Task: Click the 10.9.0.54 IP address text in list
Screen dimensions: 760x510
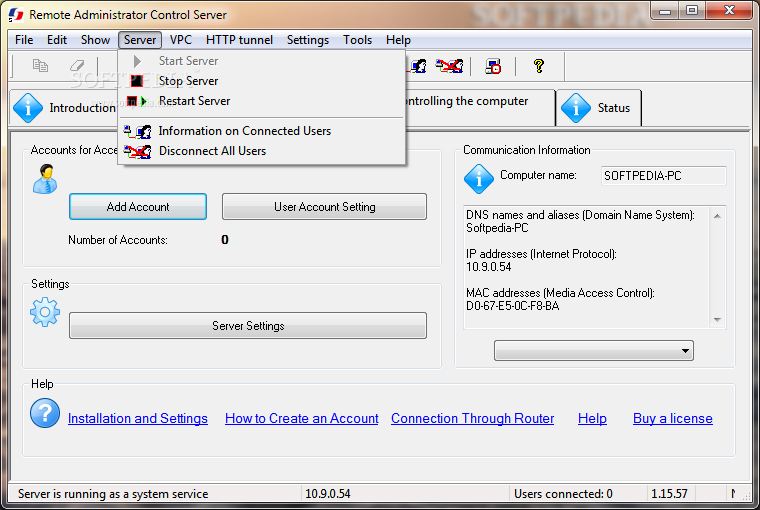Action: tap(489, 267)
